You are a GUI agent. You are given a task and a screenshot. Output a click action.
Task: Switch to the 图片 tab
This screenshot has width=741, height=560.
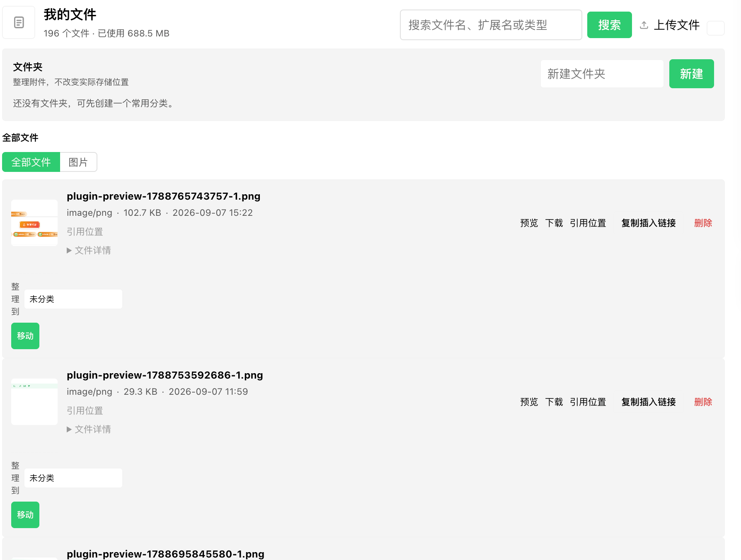(78, 162)
